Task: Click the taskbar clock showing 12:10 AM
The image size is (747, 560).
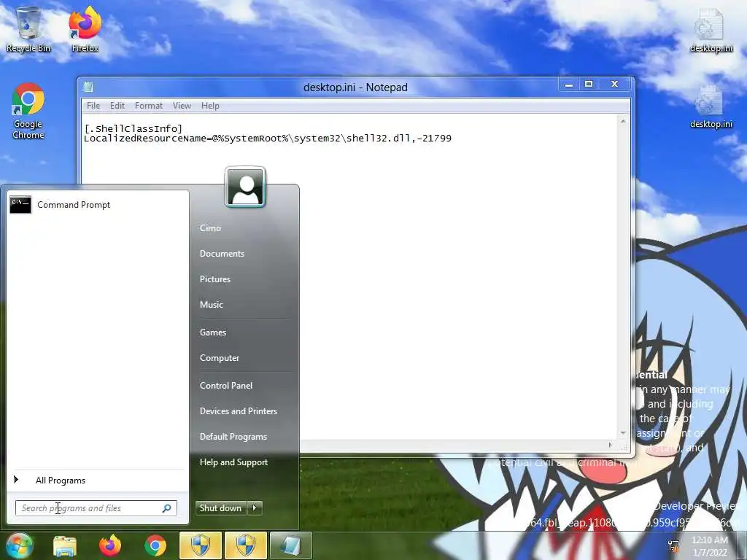Action: point(710,545)
